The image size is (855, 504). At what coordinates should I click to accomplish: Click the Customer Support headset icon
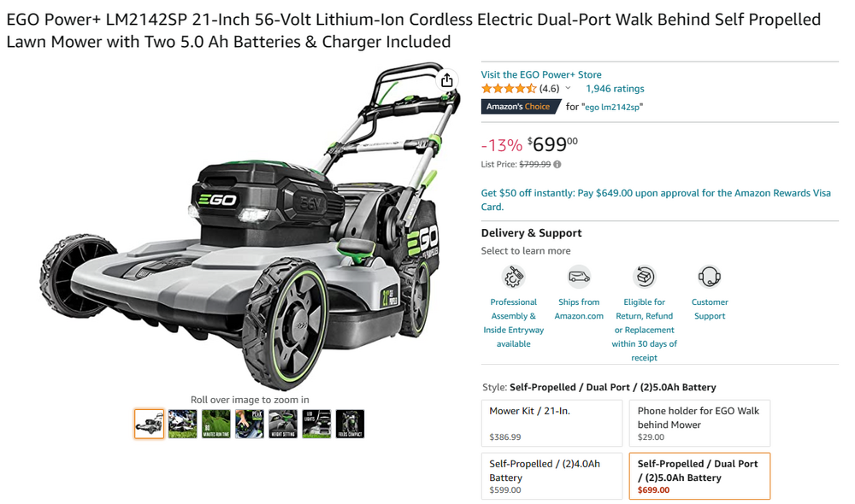(710, 277)
